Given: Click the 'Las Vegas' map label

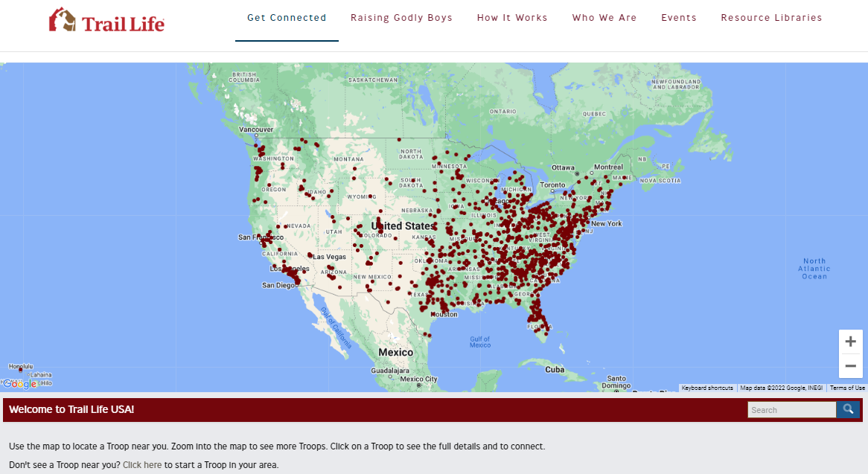Looking at the screenshot, I should 329,257.
